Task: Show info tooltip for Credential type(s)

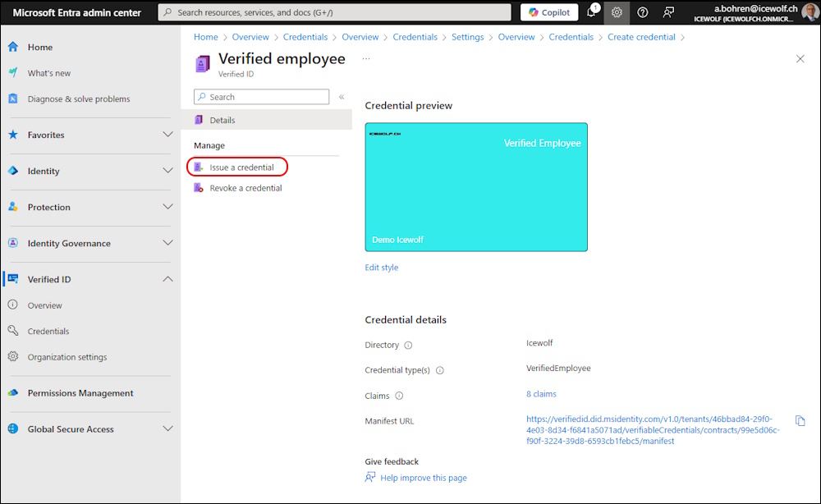Action: tap(440, 370)
